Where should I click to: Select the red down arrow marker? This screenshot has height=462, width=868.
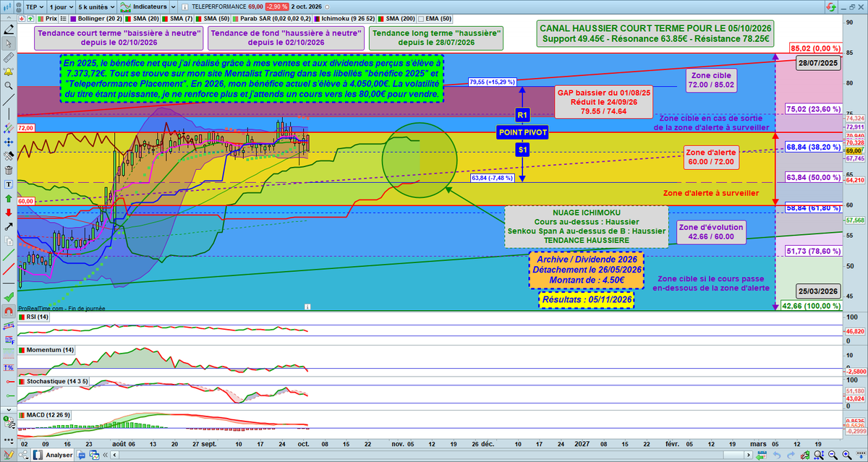click(x=9, y=212)
